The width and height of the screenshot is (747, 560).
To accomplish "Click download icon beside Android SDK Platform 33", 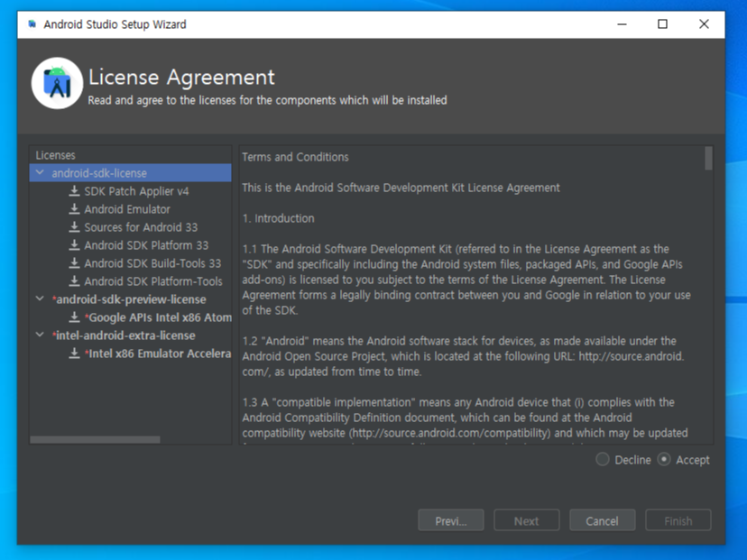I will coord(74,245).
